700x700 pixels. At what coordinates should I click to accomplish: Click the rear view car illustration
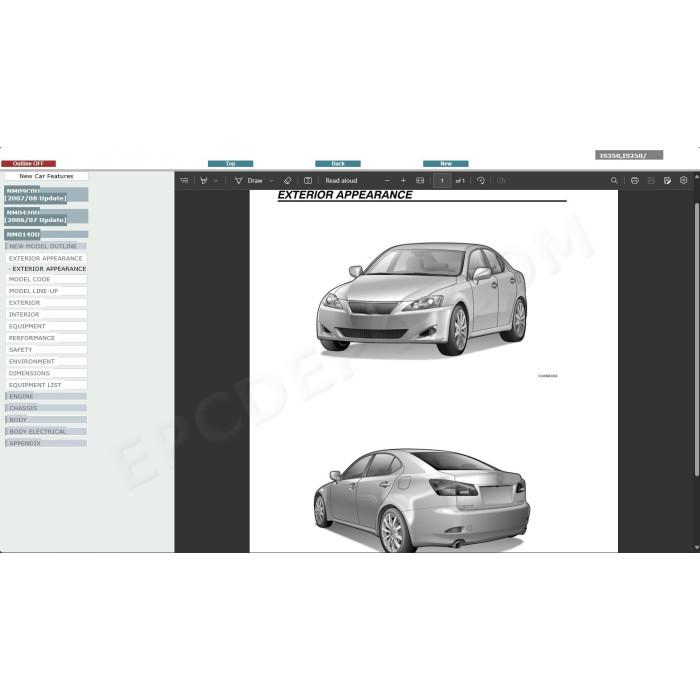(422, 500)
